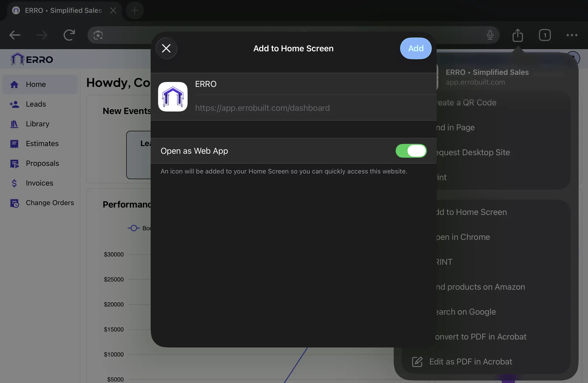
Task: Select Edit as PDF in Acrobat
Action: [471, 362]
